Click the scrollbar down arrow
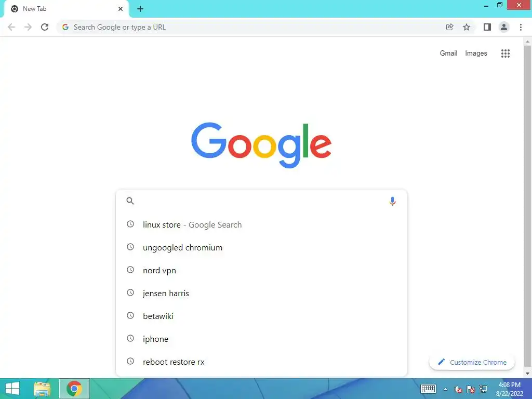 pos(527,374)
